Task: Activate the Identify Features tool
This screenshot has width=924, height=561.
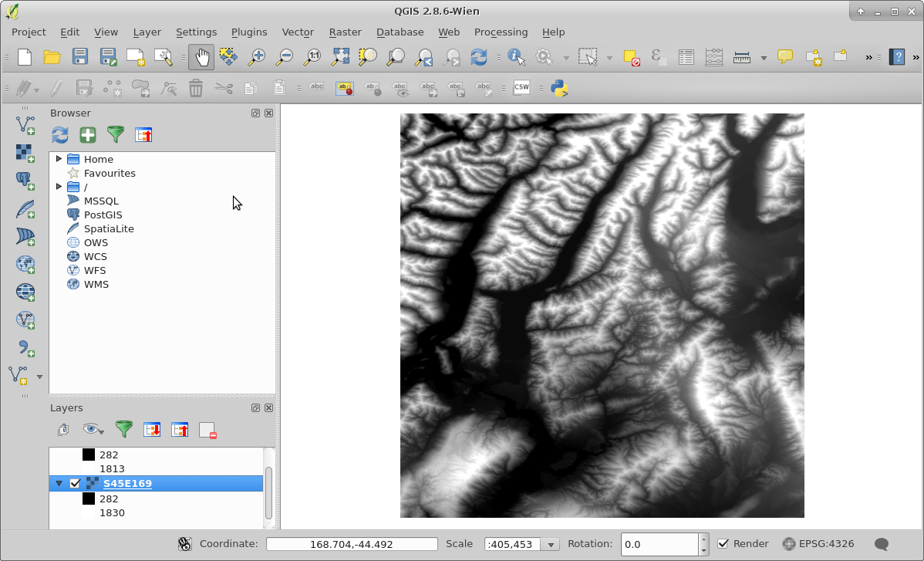Action: point(516,57)
